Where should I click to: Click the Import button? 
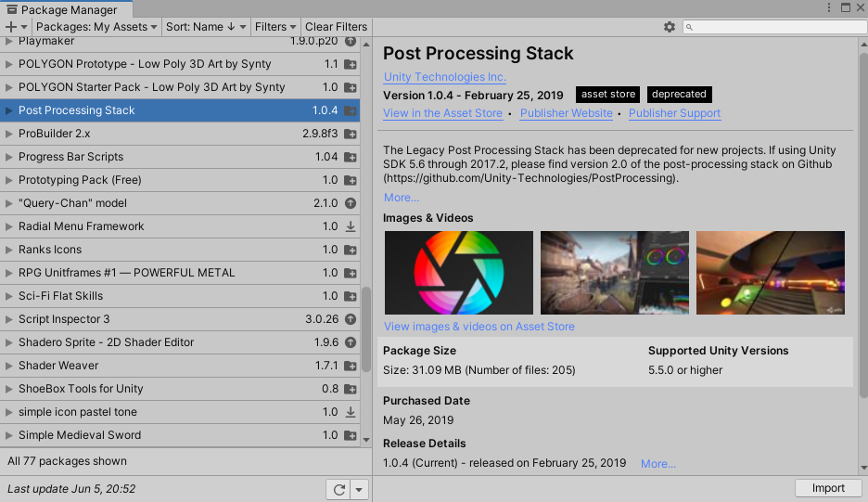[828, 488]
